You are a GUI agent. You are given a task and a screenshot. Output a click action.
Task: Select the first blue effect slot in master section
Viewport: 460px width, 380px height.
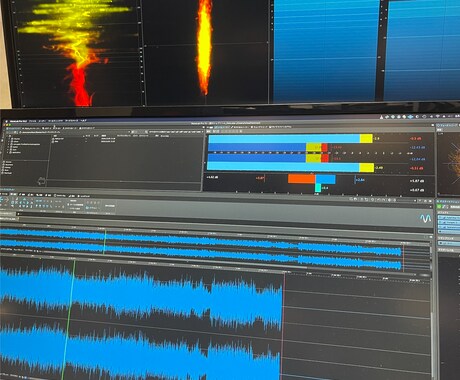[x=449, y=218]
